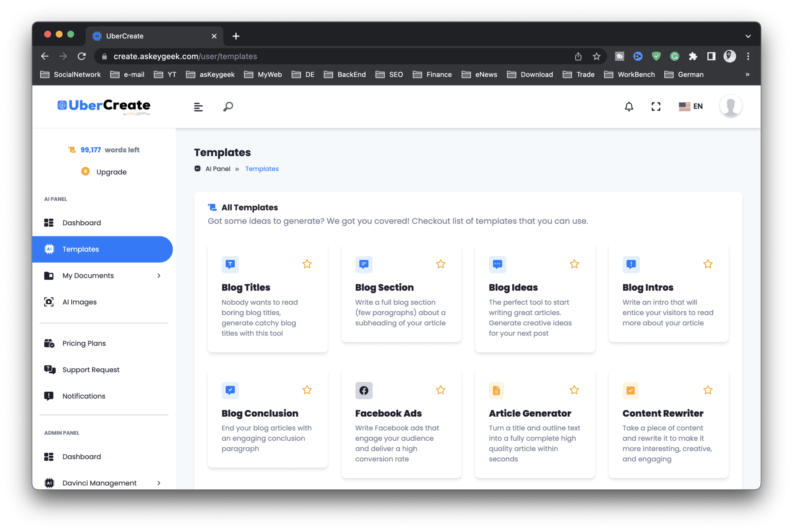Image resolution: width=793 pixels, height=532 pixels.
Task: Favorite the Blog Ideas template
Action: pyautogui.click(x=574, y=263)
